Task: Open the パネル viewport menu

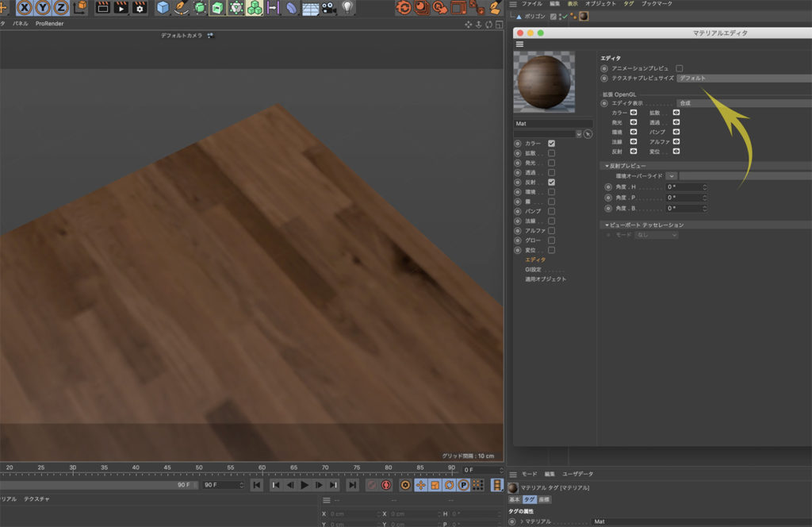Action: pos(20,23)
